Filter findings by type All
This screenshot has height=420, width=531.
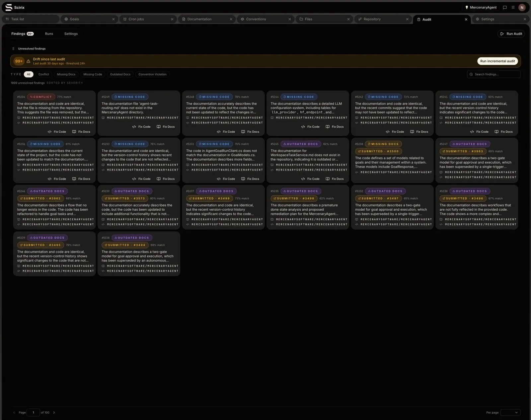click(x=29, y=74)
